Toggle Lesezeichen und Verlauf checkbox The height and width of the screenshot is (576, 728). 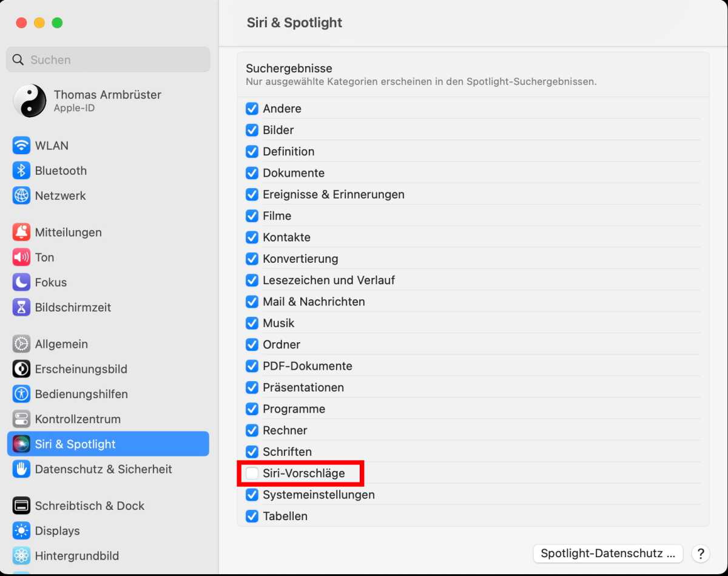(252, 280)
